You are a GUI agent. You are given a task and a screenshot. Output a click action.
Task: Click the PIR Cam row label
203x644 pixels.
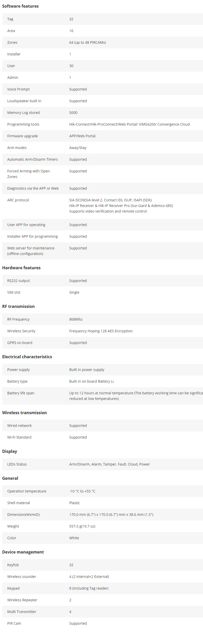(14, 623)
